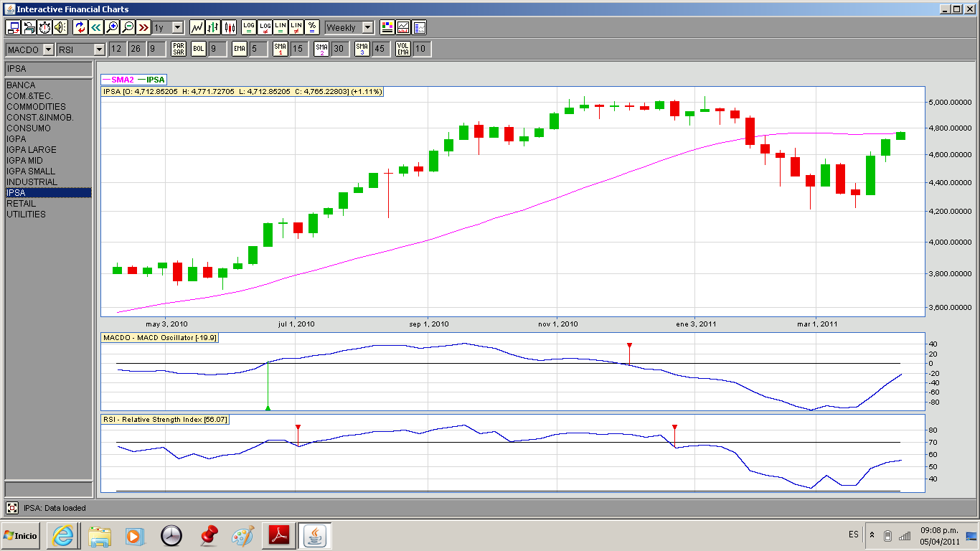The width and height of the screenshot is (980, 551).
Task: Refresh chart data with red-blue arrows
Action: [x=80, y=27]
